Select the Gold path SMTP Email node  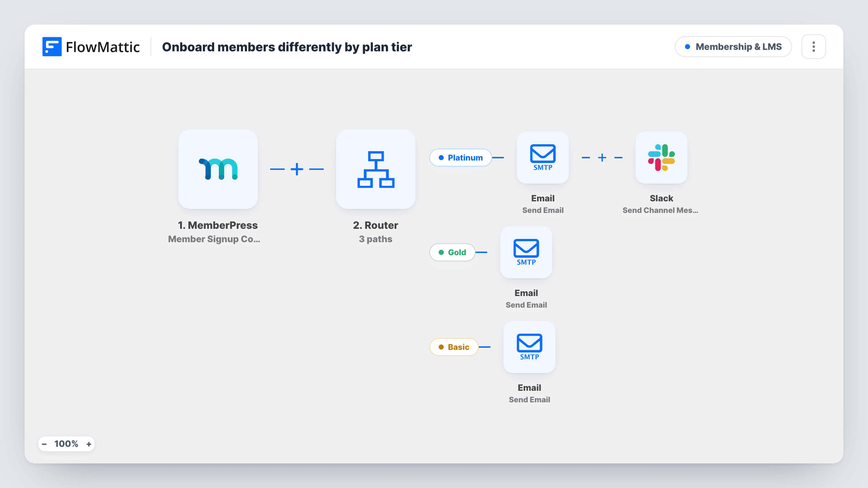click(526, 252)
